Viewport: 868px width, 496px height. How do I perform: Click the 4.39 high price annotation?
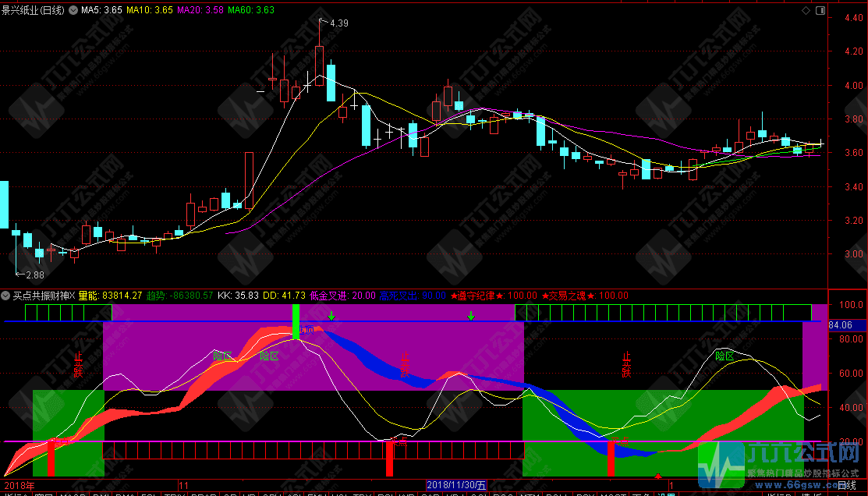point(338,23)
